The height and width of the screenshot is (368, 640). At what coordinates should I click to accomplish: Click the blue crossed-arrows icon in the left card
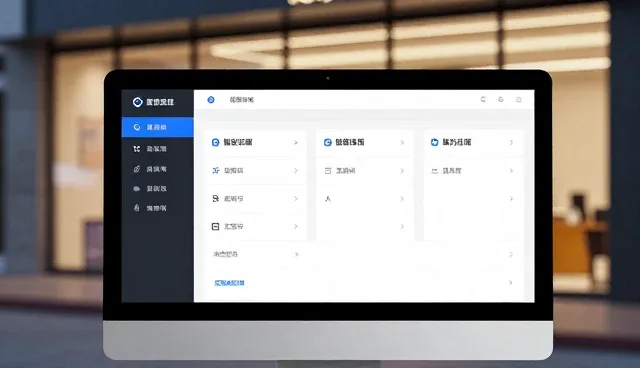pyautogui.click(x=216, y=171)
